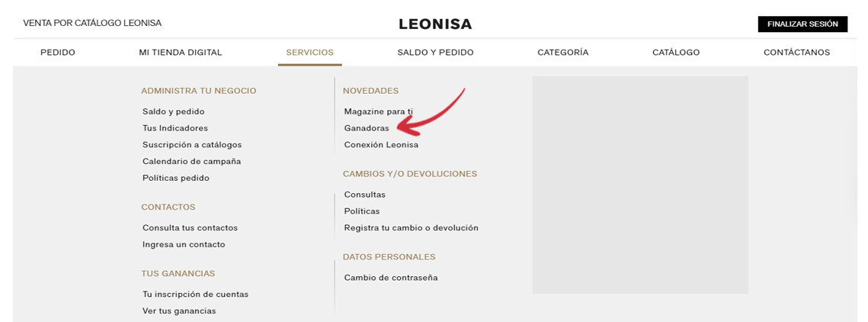The height and width of the screenshot is (322, 868).
Task: Open the Catálogo menu
Action: point(675,53)
